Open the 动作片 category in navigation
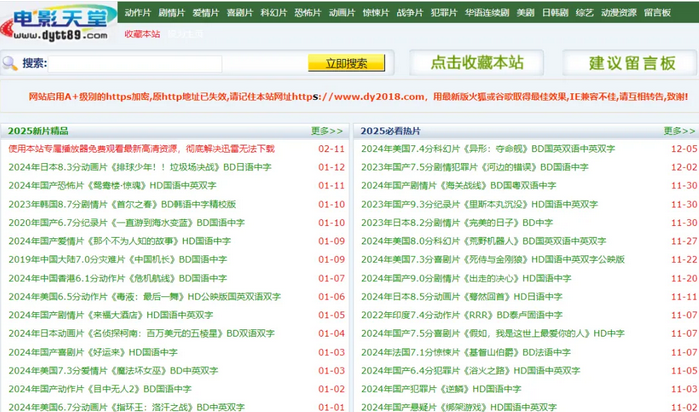Image resolution: width=699 pixels, height=412 pixels. (x=138, y=13)
